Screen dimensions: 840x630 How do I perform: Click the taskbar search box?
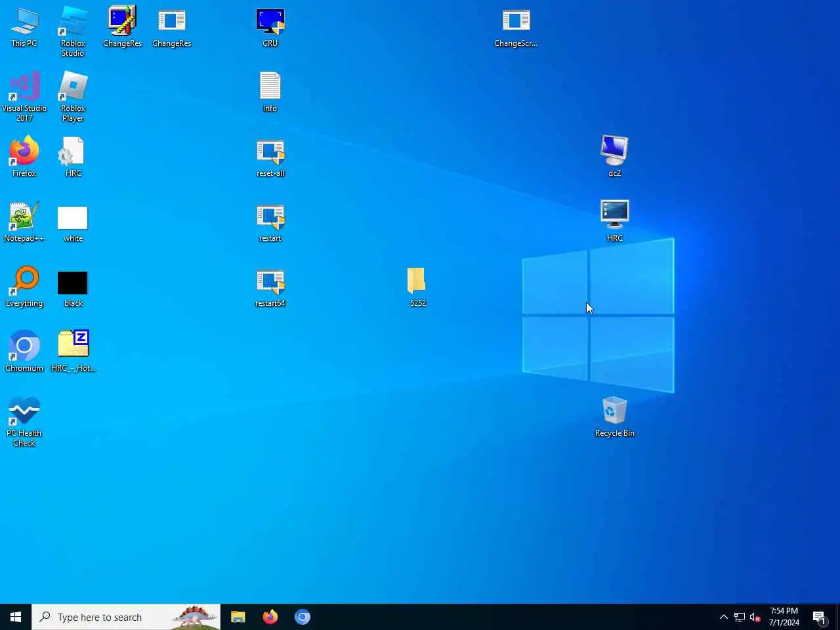pos(126,617)
